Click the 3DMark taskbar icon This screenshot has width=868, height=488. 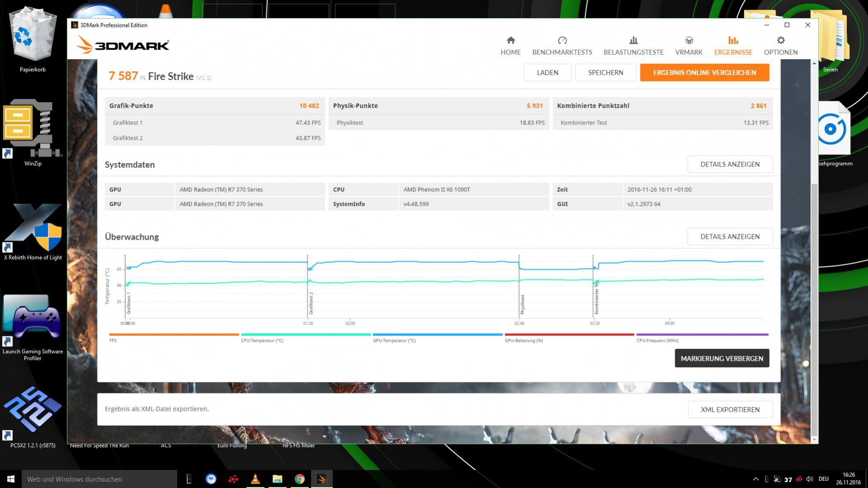[322, 479]
